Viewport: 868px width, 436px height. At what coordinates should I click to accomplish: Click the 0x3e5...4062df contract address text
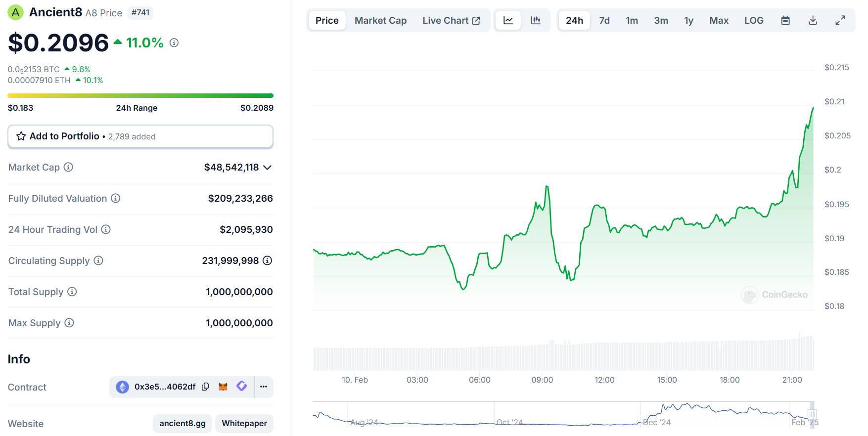point(165,387)
